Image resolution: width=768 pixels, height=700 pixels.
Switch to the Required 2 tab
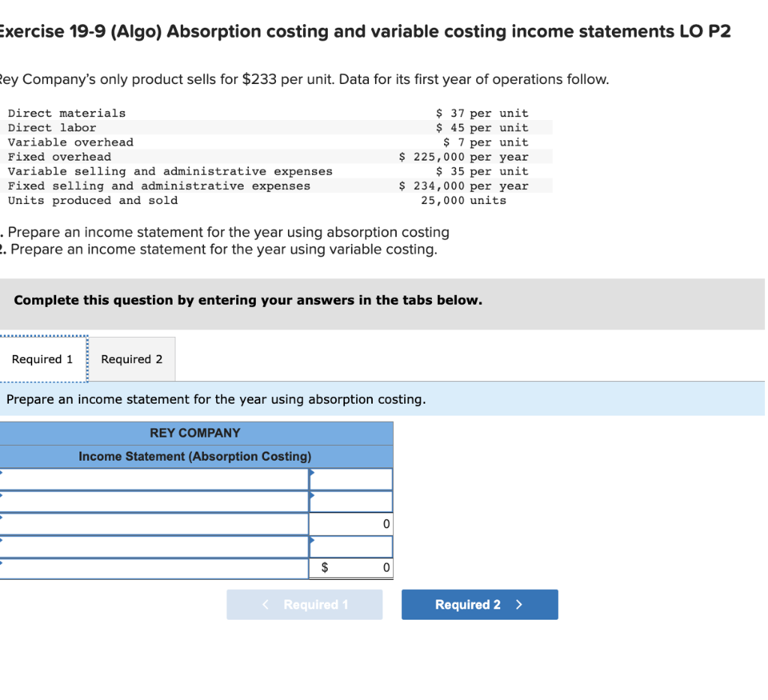132,359
